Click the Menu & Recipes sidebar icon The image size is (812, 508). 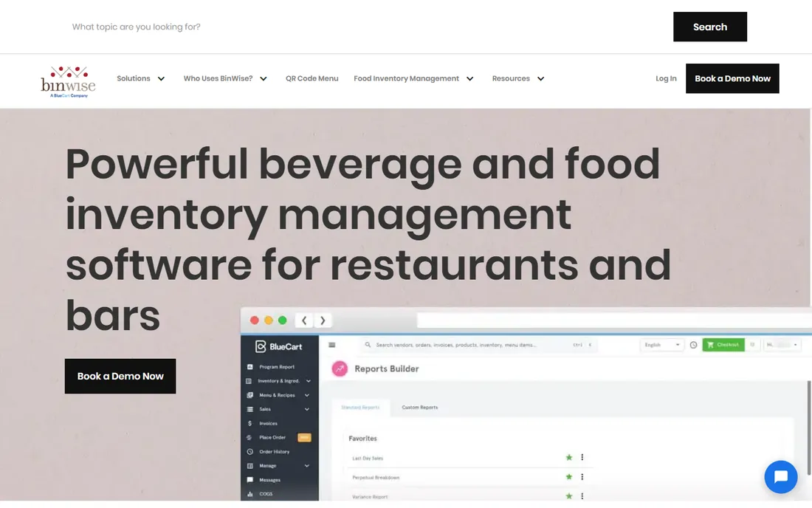coord(250,395)
